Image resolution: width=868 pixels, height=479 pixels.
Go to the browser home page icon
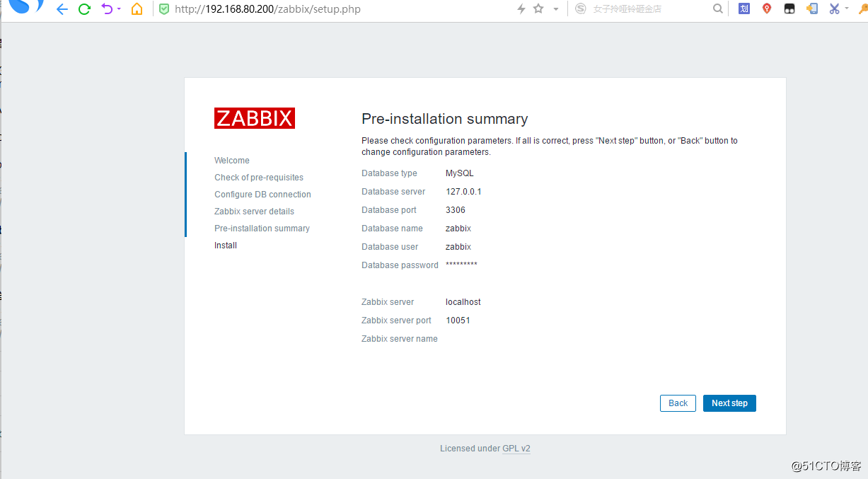pos(137,9)
